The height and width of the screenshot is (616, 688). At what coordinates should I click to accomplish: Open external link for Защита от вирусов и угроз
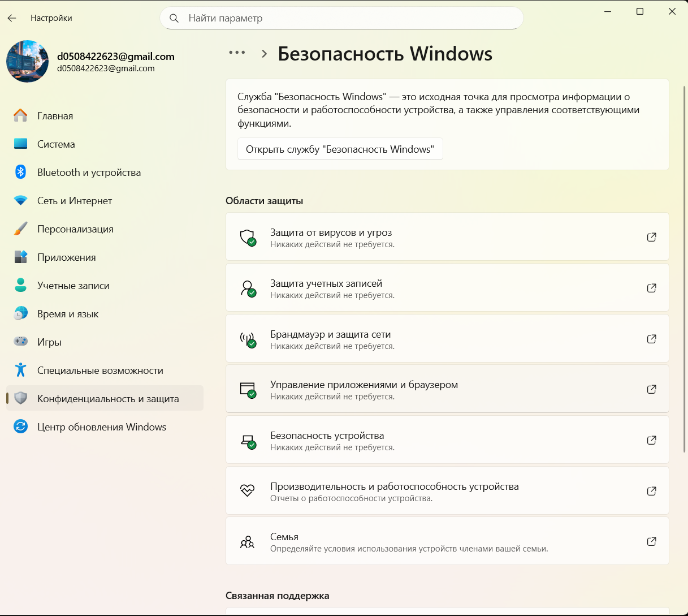pyautogui.click(x=651, y=237)
